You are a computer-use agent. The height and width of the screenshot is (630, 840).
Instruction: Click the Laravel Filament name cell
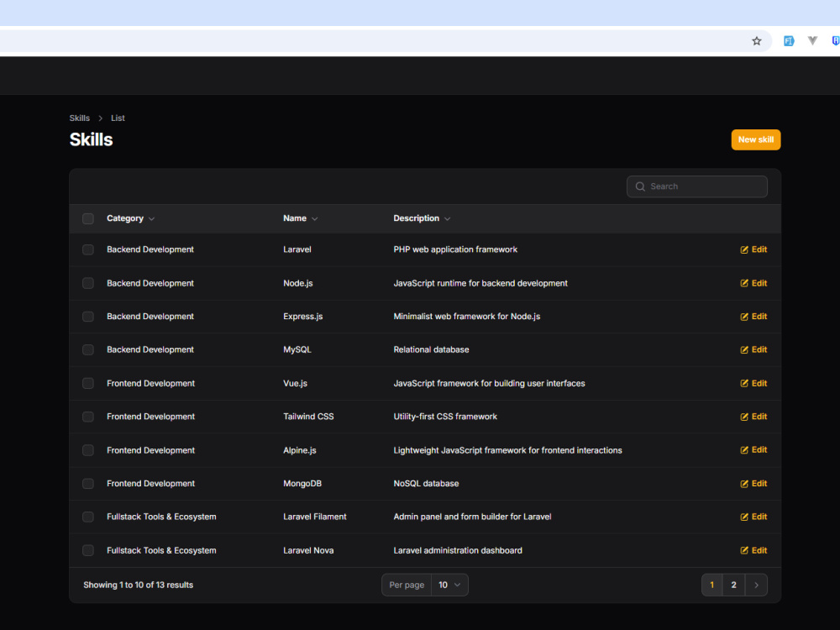click(314, 517)
